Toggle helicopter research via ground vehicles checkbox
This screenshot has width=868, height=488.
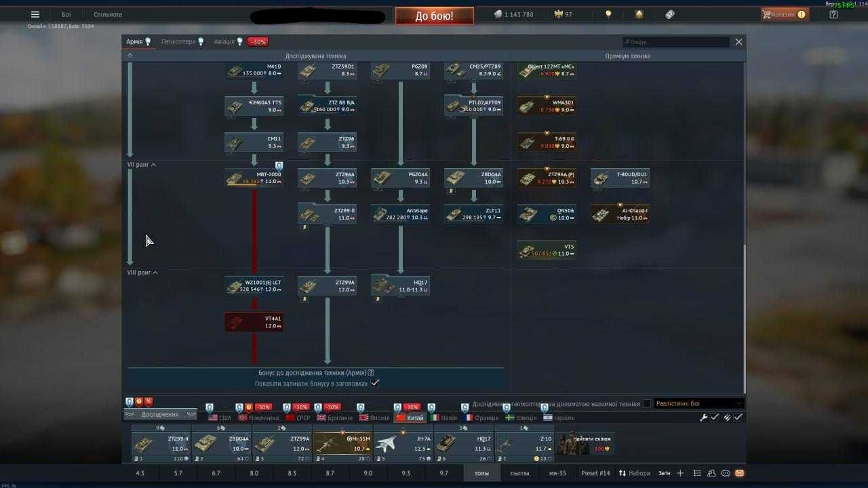tap(647, 403)
